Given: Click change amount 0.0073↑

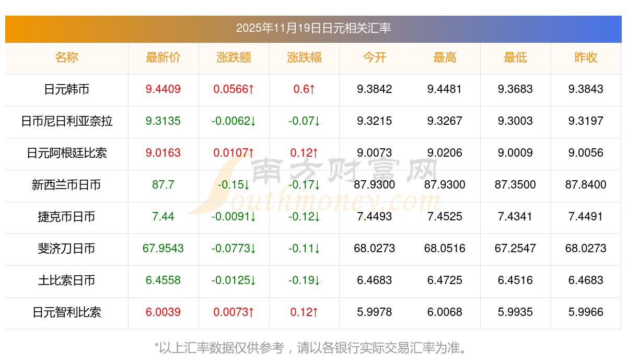Looking at the screenshot, I should tap(234, 312).
